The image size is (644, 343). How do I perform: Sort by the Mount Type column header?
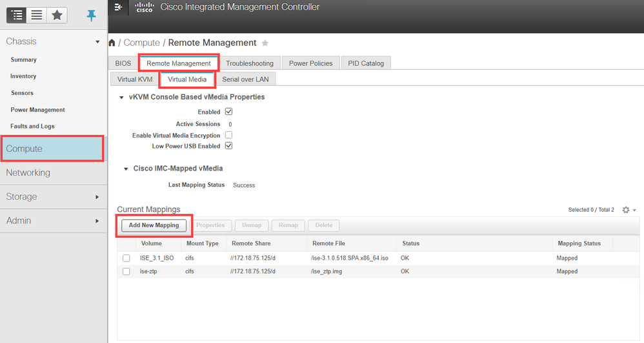pyautogui.click(x=203, y=244)
